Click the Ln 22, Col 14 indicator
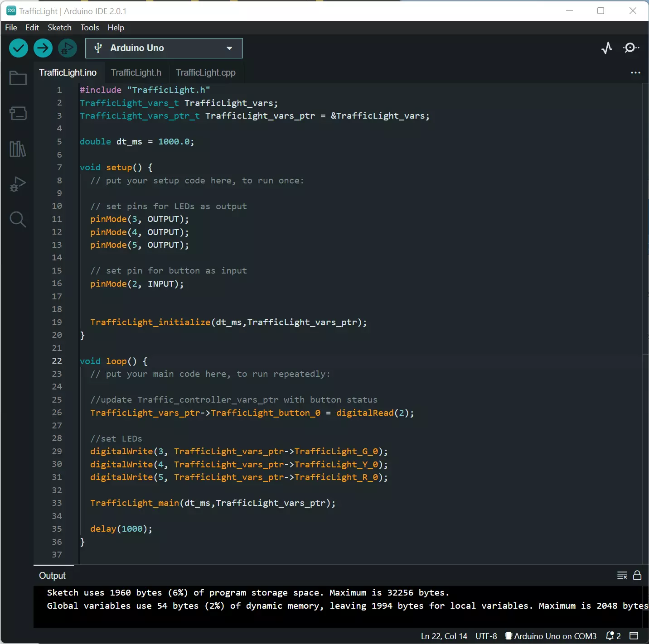The image size is (649, 644). pyautogui.click(x=443, y=636)
